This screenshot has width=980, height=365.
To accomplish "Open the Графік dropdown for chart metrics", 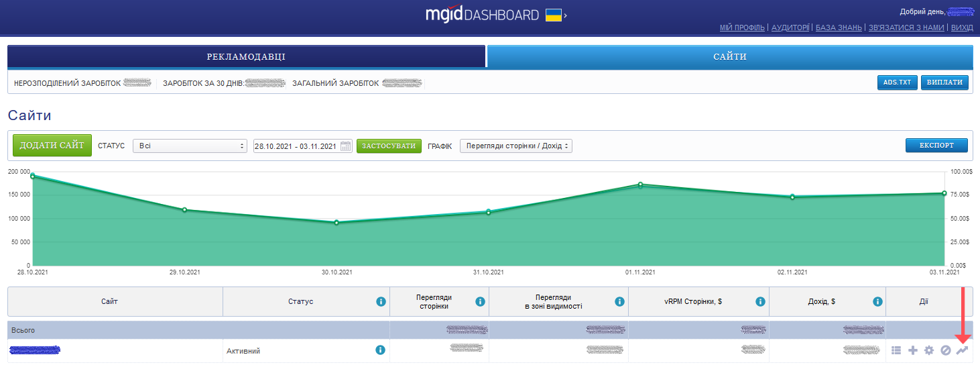I will click(x=515, y=146).
